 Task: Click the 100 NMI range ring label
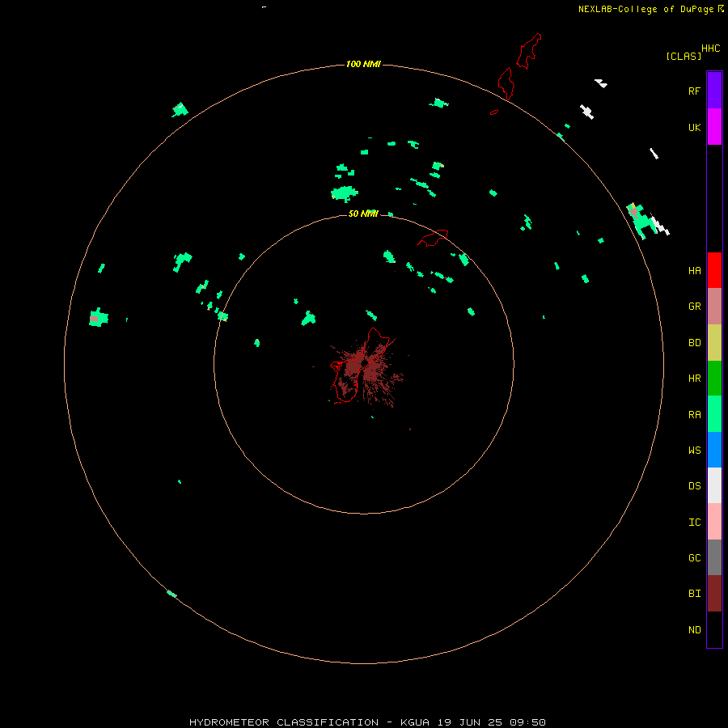pyautogui.click(x=363, y=64)
